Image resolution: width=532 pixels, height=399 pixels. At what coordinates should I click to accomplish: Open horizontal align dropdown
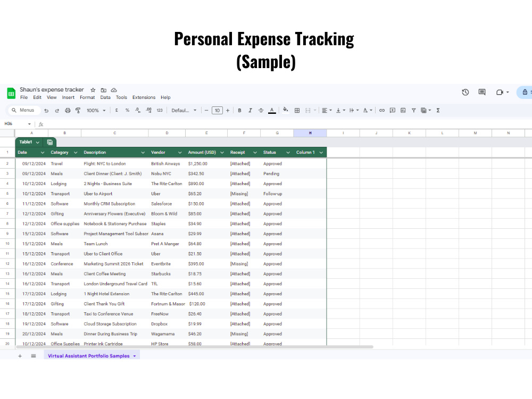(x=327, y=110)
